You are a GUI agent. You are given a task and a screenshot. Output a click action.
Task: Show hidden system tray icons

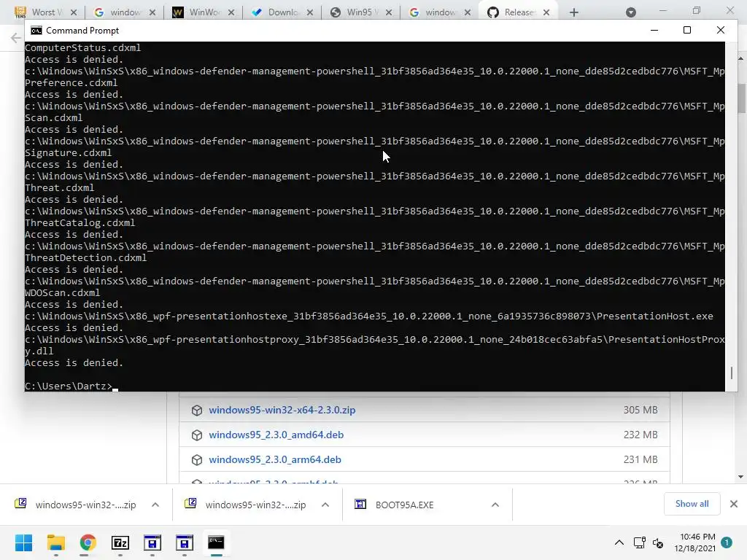(x=619, y=542)
